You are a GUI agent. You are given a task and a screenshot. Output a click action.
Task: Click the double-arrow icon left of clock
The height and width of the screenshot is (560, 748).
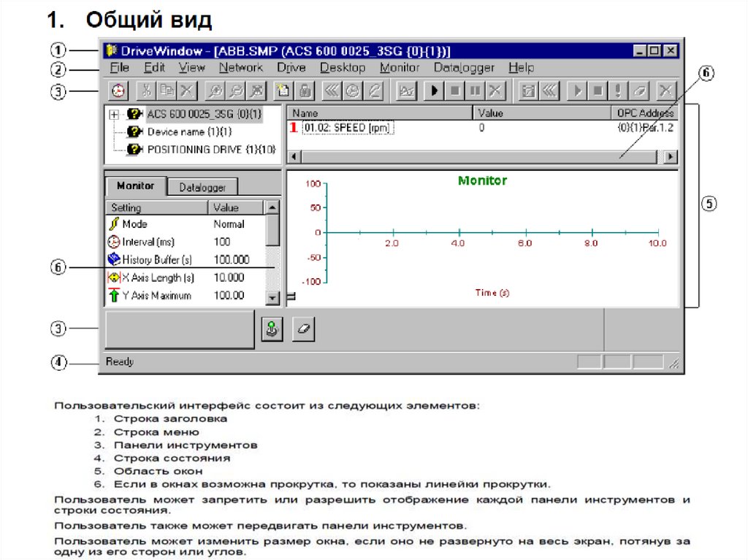click(332, 90)
